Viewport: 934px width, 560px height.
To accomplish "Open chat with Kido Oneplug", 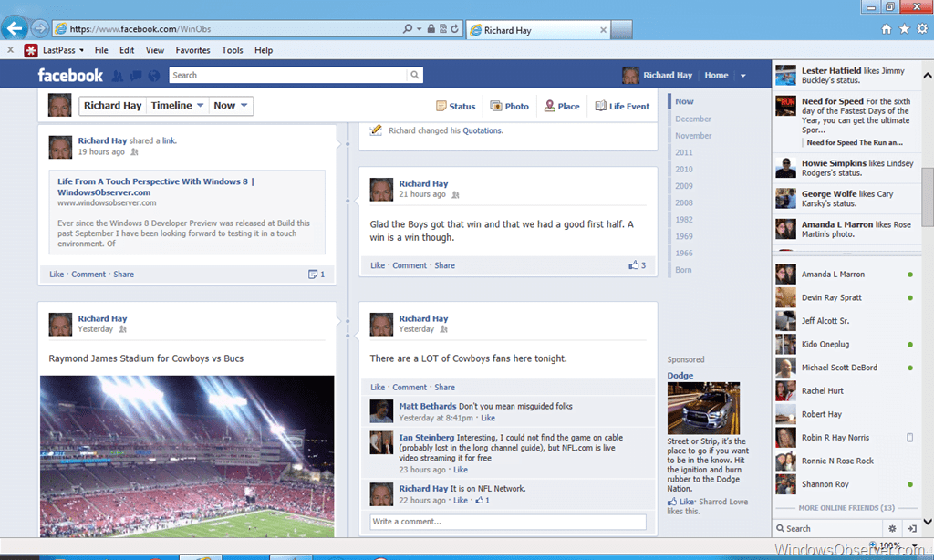I will coord(846,345).
